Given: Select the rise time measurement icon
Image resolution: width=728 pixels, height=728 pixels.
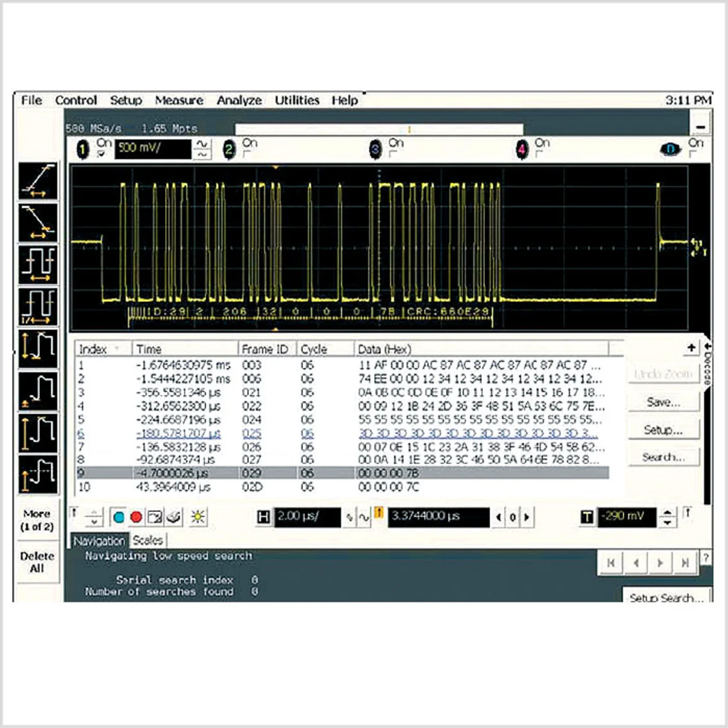Looking at the screenshot, I should tap(38, 181).
